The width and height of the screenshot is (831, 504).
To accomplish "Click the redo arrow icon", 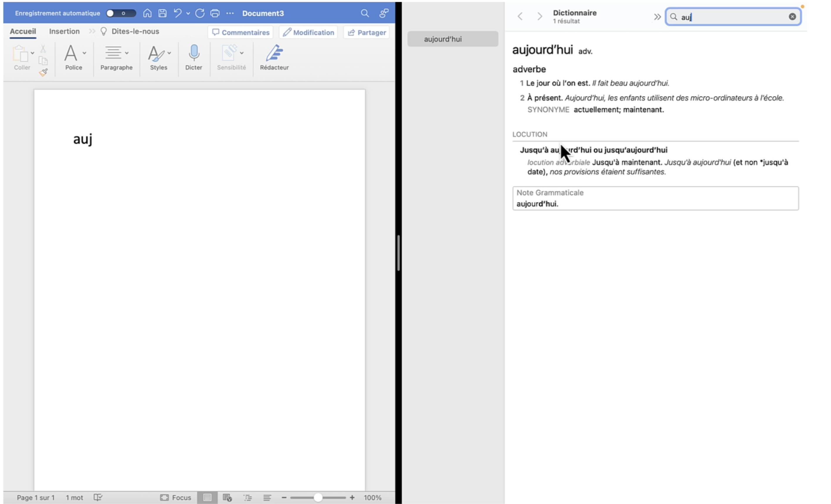I will [200, 13].
